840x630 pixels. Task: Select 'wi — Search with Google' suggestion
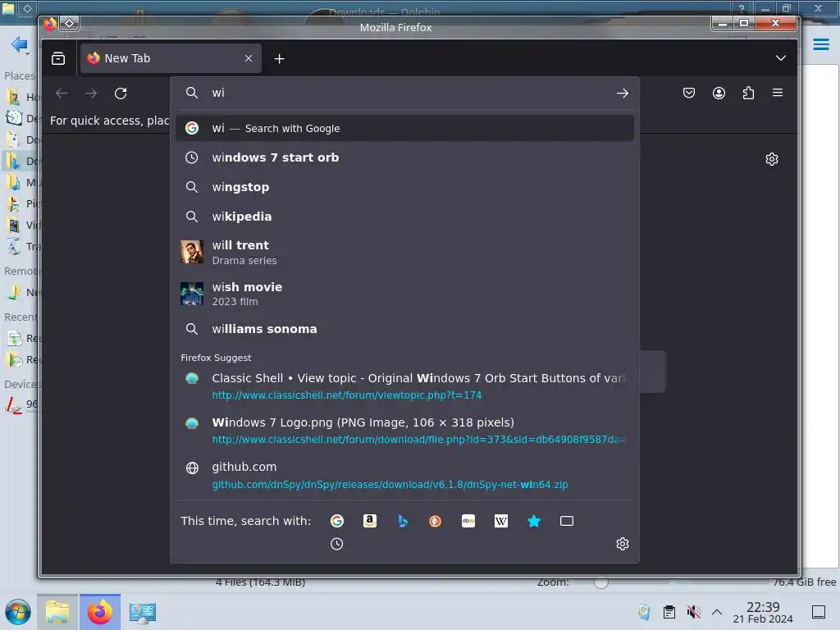404,128
